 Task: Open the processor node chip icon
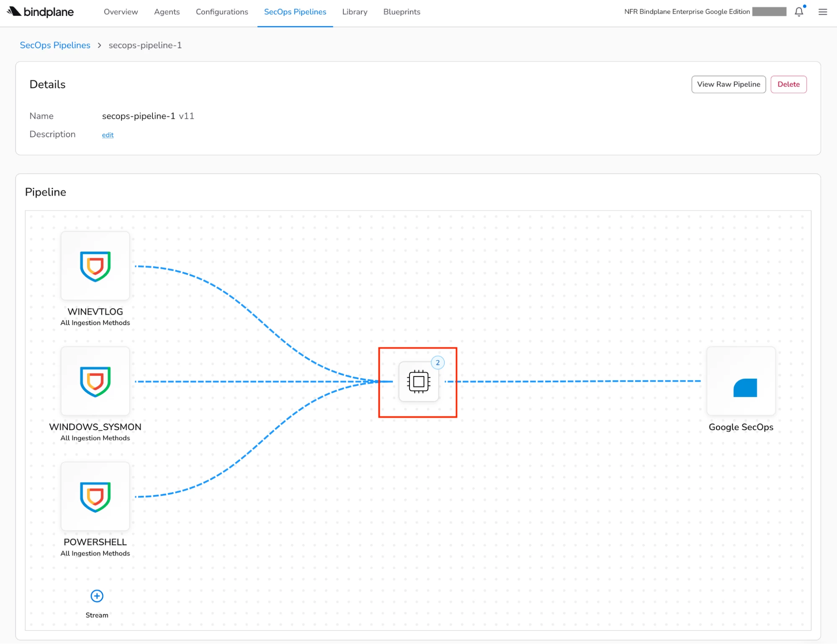[x=418, y=382]
